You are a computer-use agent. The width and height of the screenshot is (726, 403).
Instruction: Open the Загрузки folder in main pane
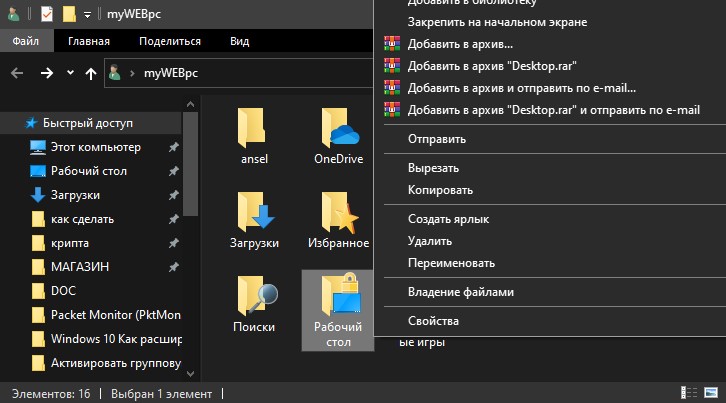[x=255, y=212]
